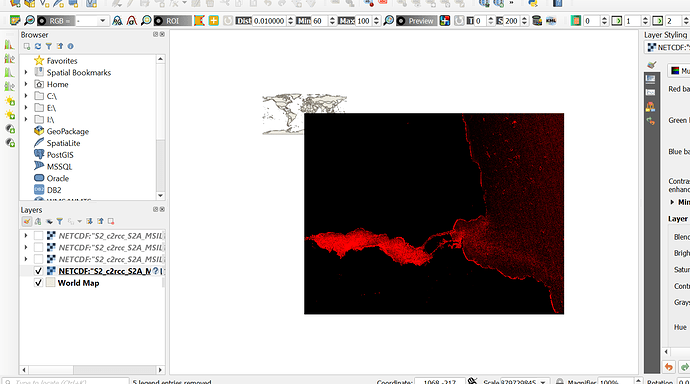Expand the Spatial Bookmarks node
690x384 pixels.
26,72
